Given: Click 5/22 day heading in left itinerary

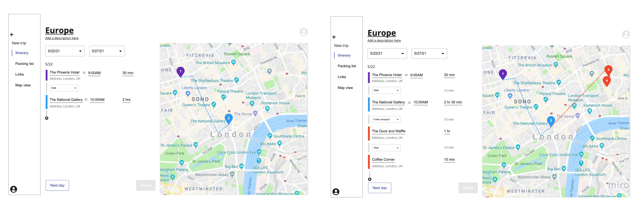Looking at the screenshot, I should coord(49,64).
